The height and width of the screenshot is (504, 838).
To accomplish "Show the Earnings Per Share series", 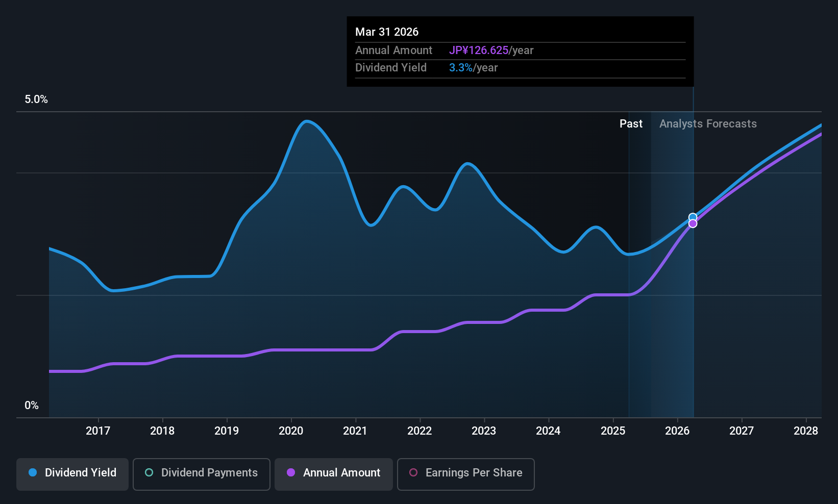I will [x=465, y=473].
